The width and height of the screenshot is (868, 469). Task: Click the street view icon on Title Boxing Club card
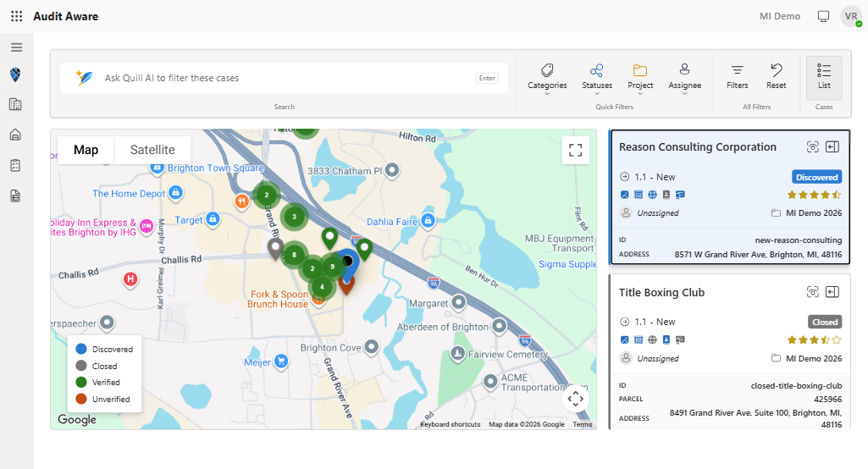pyautogui.click(x=812, y=292)
